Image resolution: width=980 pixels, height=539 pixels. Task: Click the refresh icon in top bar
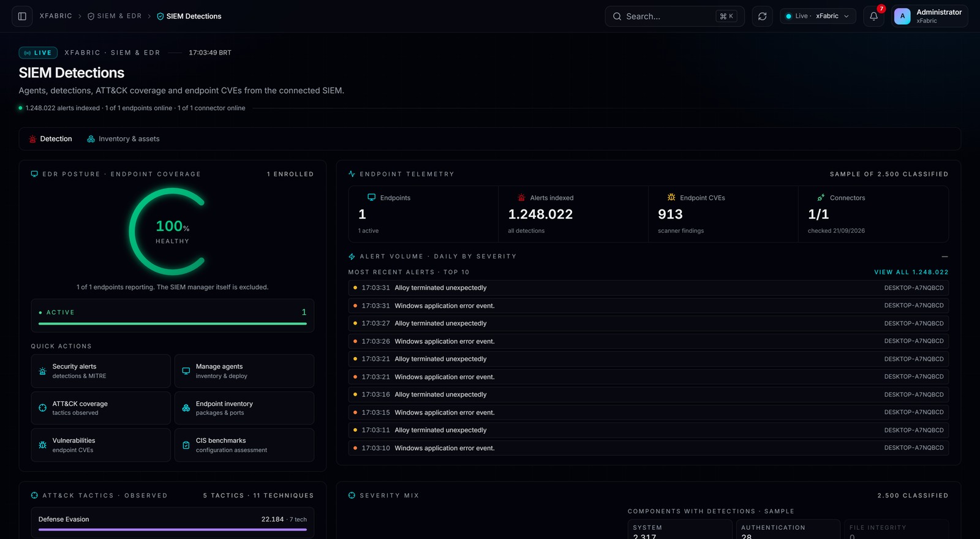point(762,16)
